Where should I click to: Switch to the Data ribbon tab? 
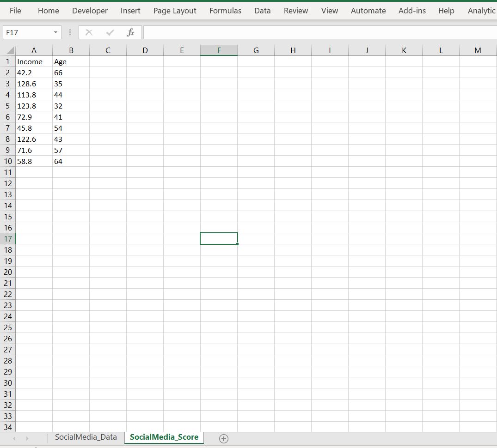tap(262, 10)
